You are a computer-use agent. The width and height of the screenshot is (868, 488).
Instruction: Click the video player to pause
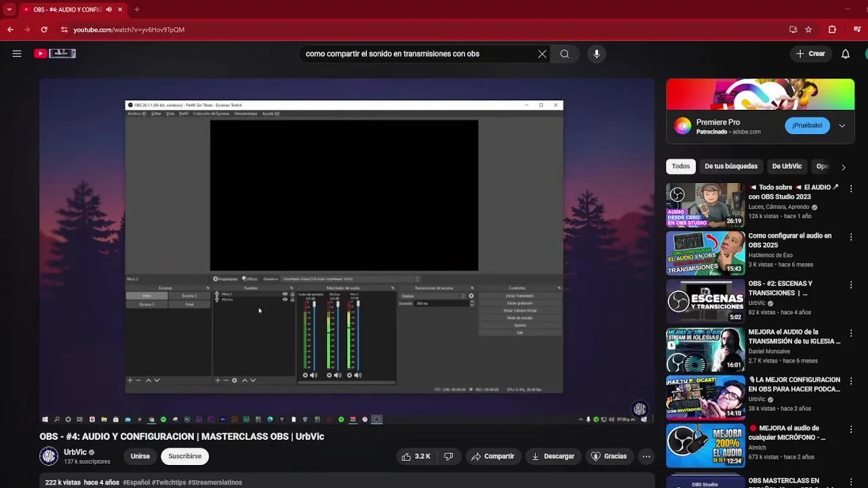tap(347, 251)
